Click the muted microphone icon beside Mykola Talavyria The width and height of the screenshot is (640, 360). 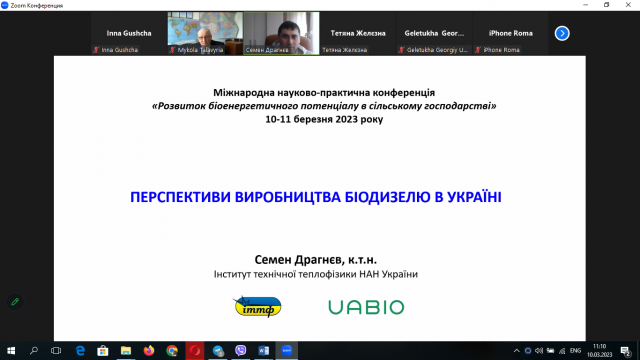coord(173,50)
